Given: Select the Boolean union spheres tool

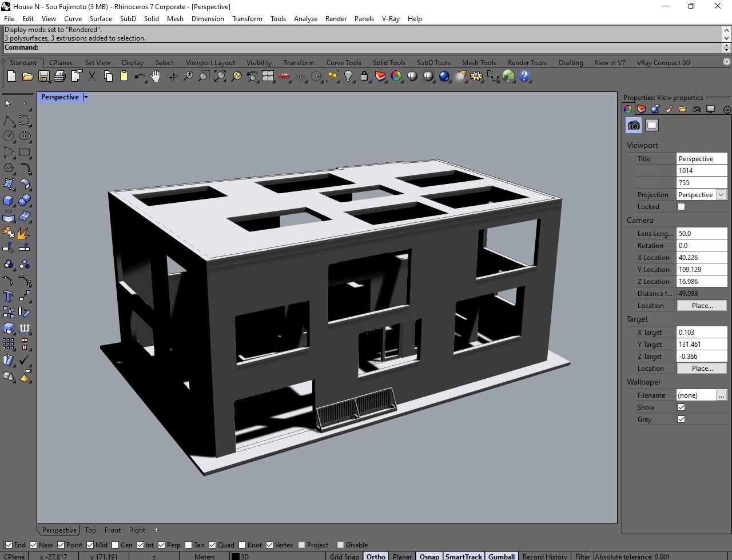Looking at the screenshot, I should tap(25, 200).
